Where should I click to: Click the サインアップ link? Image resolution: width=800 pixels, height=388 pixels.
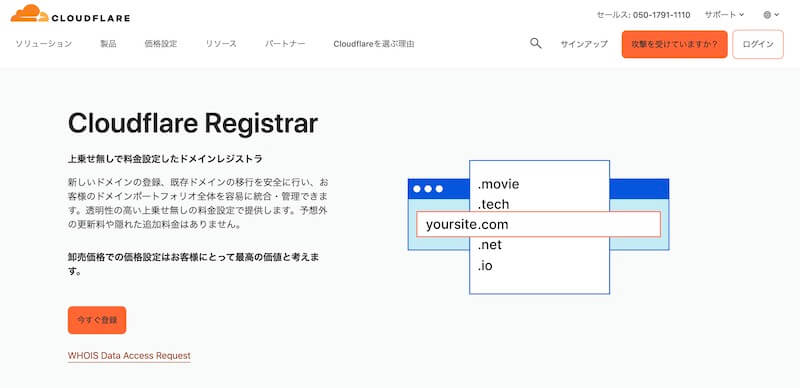pos(584,44)
